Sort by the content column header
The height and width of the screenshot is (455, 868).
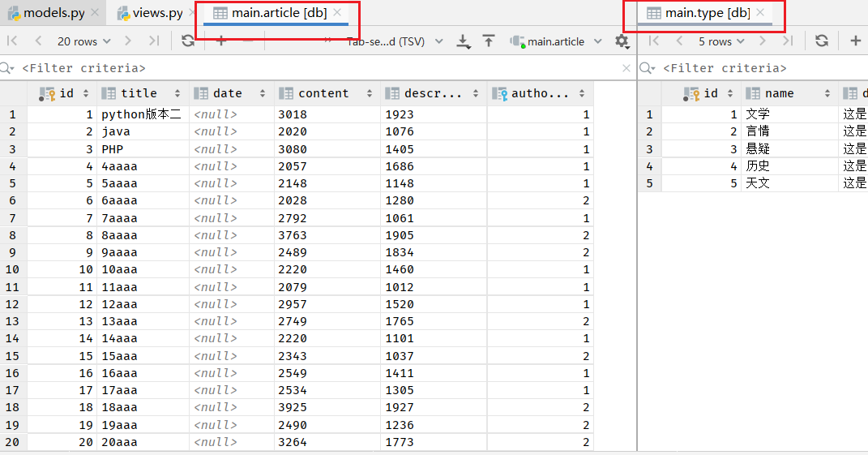(x=327, y=93)
